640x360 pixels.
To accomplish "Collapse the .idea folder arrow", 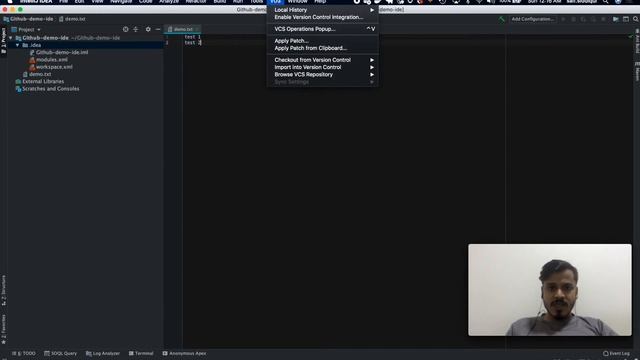I will click(18, 45).
